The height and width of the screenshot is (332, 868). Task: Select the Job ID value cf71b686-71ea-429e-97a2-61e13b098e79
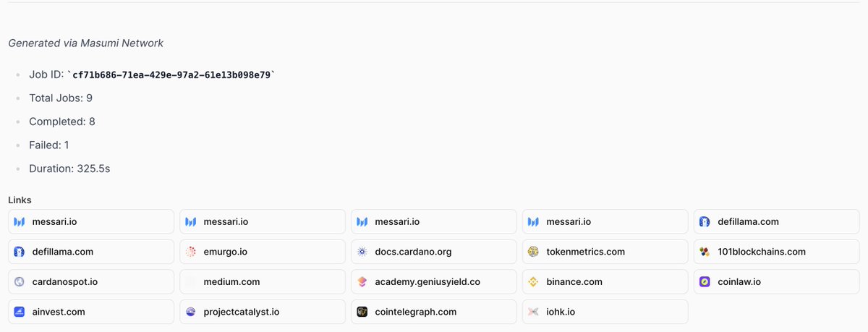171,75
